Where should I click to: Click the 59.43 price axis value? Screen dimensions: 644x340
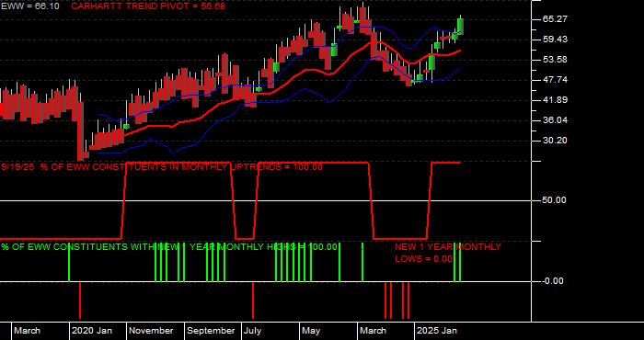[x=555, y=40]
